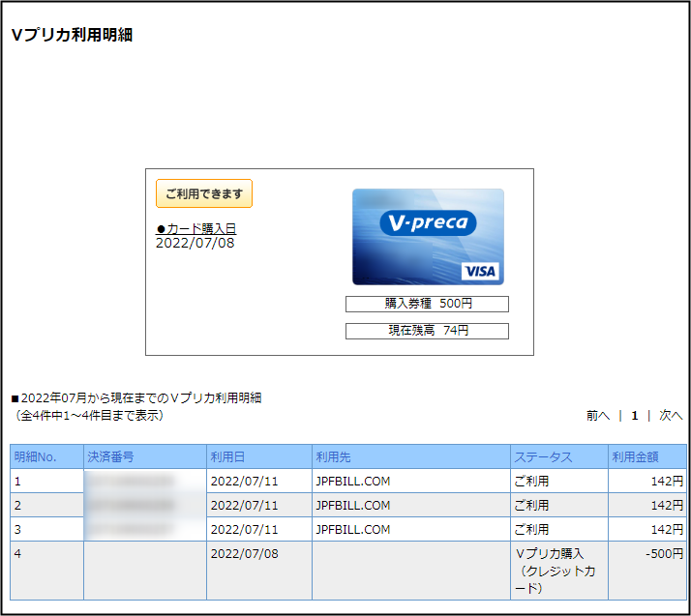Go to next page via 次へ
This screenshot has height=616, width=691.
coord(671,416)
